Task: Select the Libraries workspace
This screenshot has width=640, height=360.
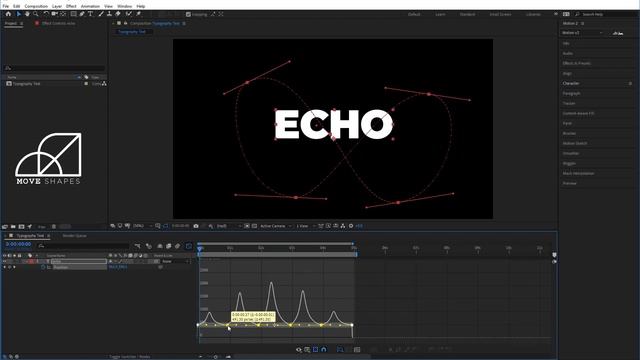Action: (533, 14)
